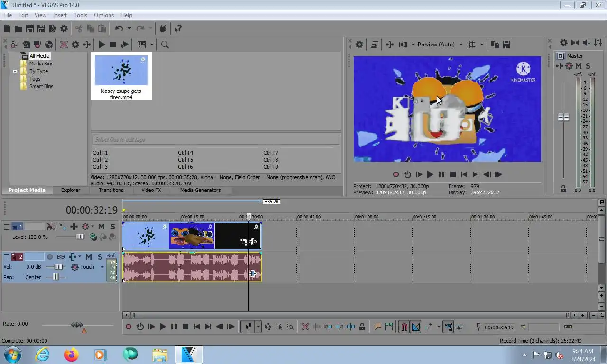Click audio track Pan slider
607x364 pixels.
[56, 277]
